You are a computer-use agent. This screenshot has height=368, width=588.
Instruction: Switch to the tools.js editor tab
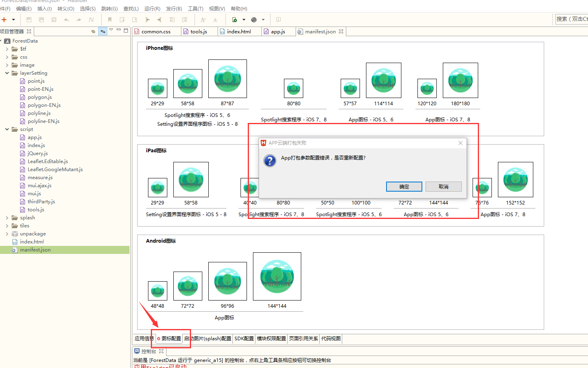tap(199, 32)
